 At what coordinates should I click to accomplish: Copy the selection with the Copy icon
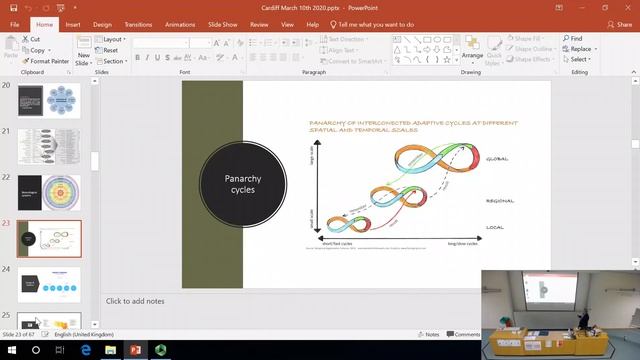pyautogui.click(x=26, y=50)
